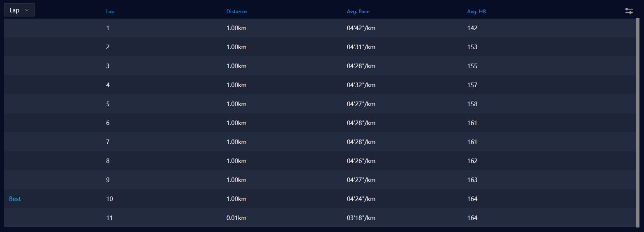Open the Lap view dropdown
The image size is (644, 232).
pos(19,10)
